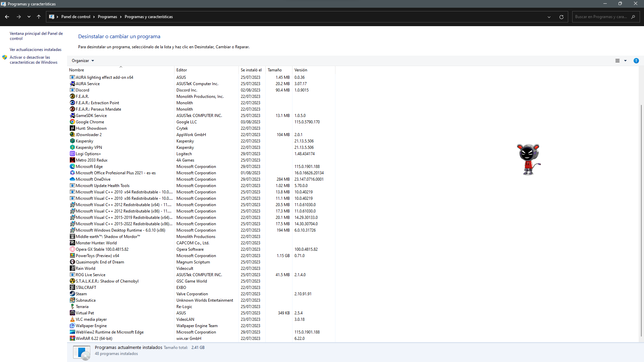Click the Virtual Pet icon in list

(x=72, y=313)
